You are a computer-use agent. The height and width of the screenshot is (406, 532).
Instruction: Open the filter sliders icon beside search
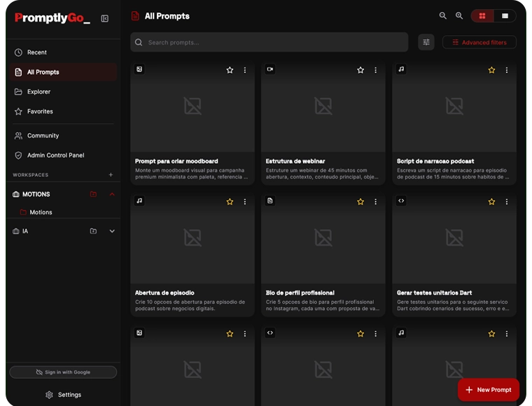coord(426,42)
